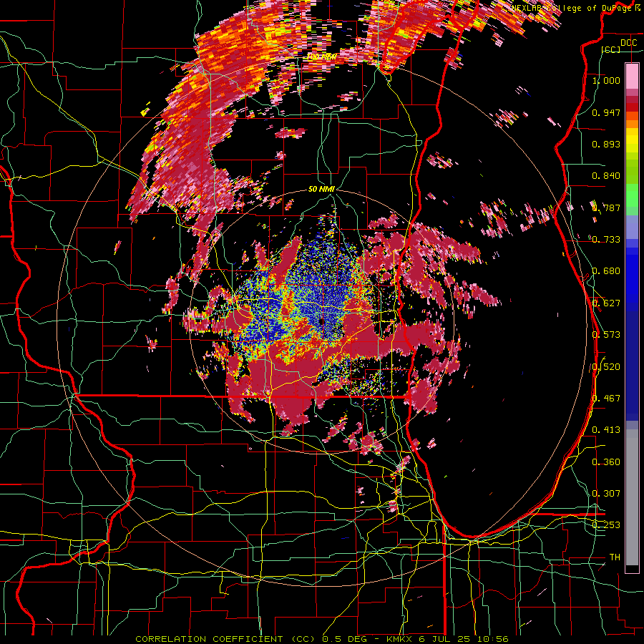
Task: Click the 0.840 scale value
Action: (x=606, y=176)
